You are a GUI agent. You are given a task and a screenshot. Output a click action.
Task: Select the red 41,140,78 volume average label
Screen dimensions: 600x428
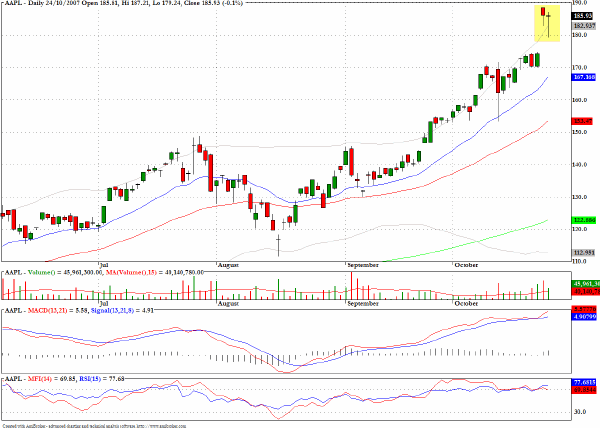(x=584, y=292)
